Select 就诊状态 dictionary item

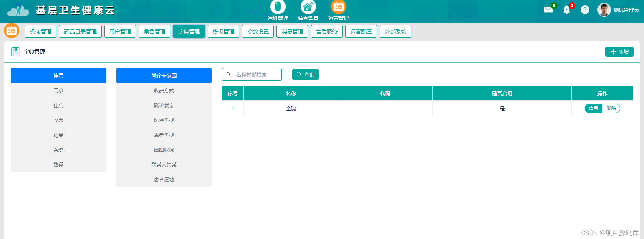(x=164, y=105)
